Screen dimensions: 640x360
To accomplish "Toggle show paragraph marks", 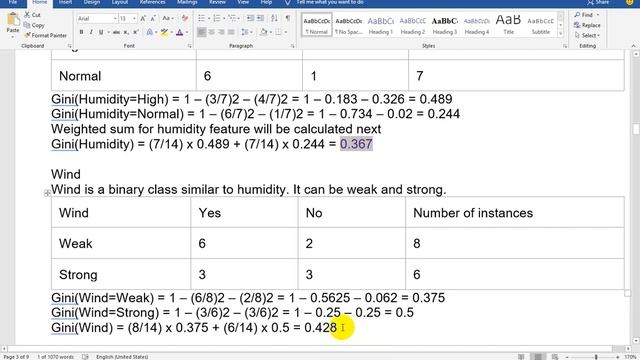I will point(288,18).
